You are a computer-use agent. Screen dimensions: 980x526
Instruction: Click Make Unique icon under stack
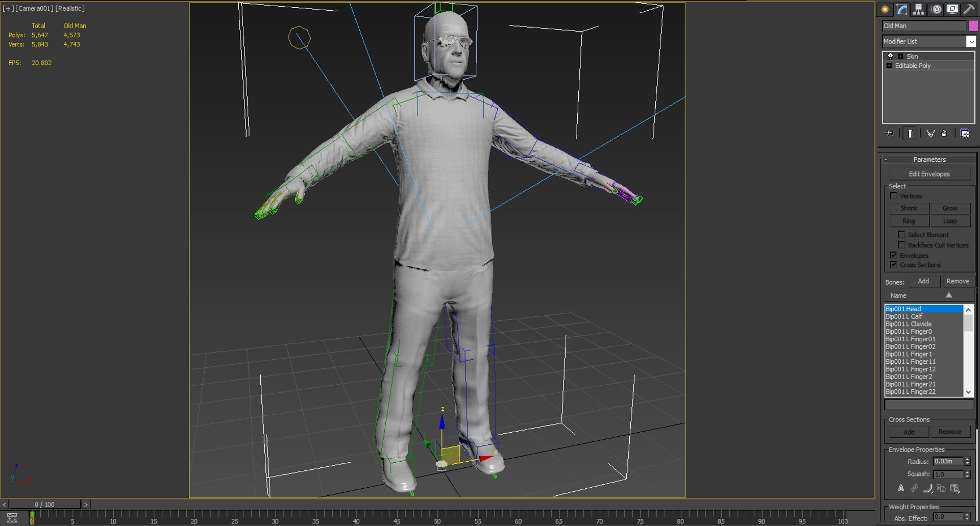930,133
